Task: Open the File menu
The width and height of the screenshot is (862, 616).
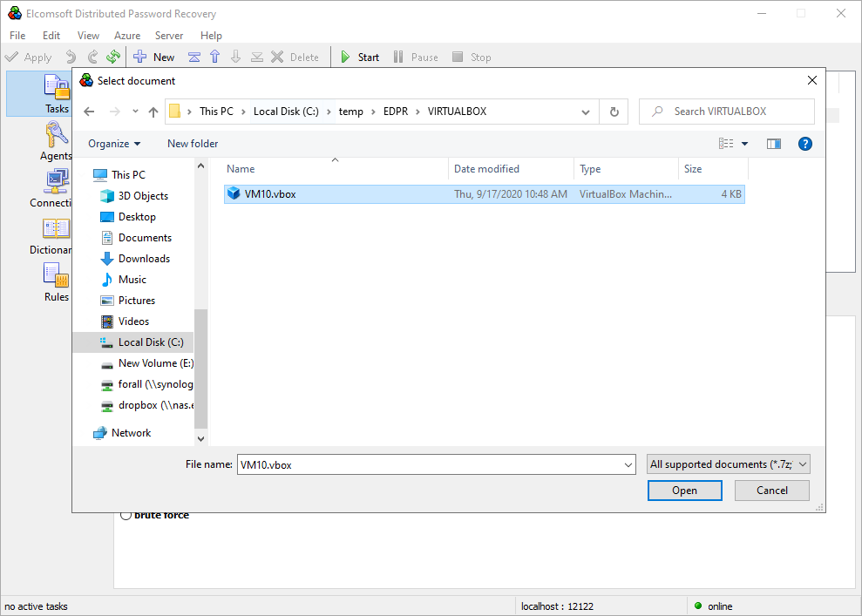Action: pyautogui.click(x=17, y=35)
